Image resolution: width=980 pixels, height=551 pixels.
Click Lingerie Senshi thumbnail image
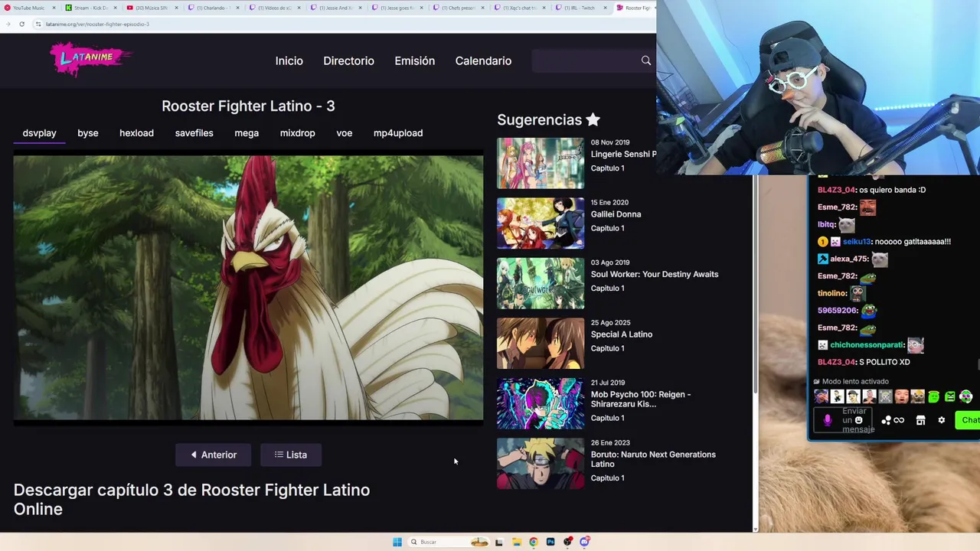tap(541, 163)
